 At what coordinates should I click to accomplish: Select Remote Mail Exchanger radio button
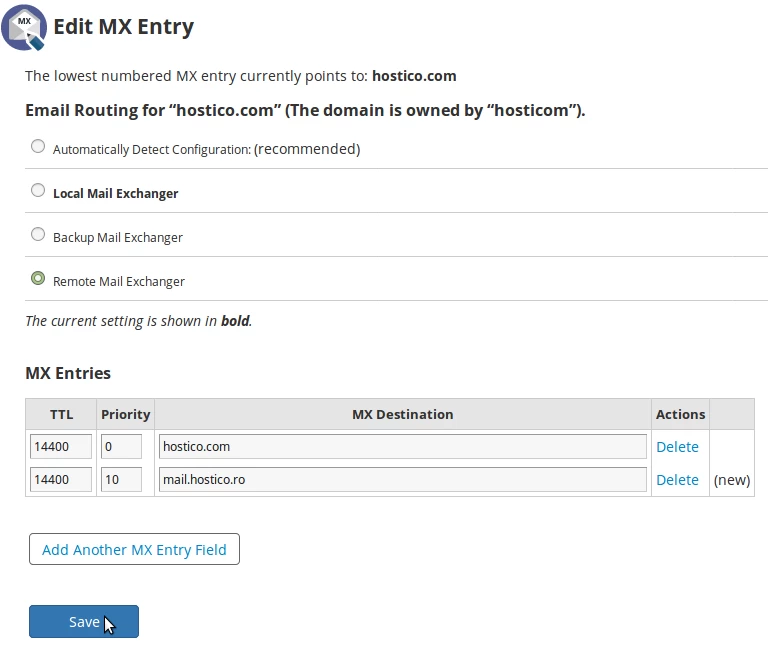(38, 278)
